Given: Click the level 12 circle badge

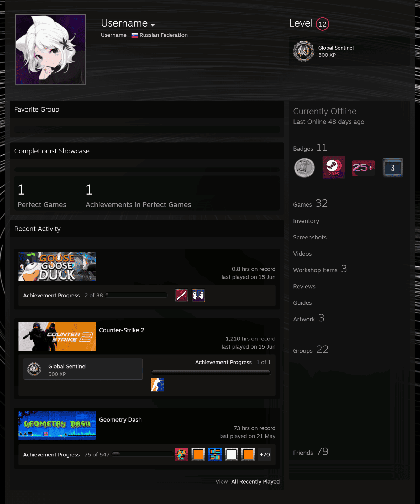Looking at the screenshot, I should [x=322, y=24].
